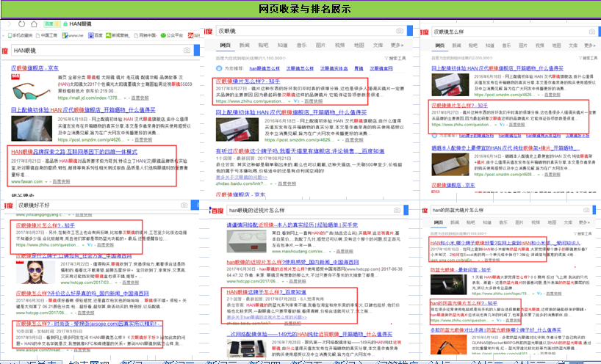
Task: Select 知道 tab in 汉眼镜 results
Action: (282, 45)
